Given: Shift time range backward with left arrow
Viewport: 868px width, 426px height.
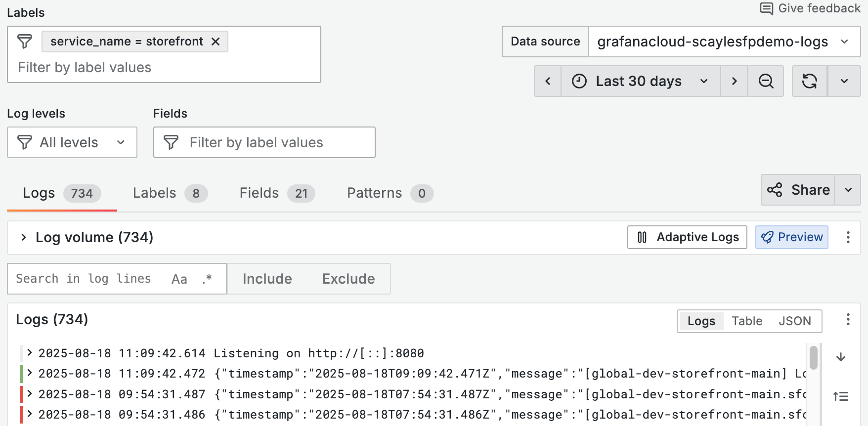Looking at the screenshot, I should point(548,81).
